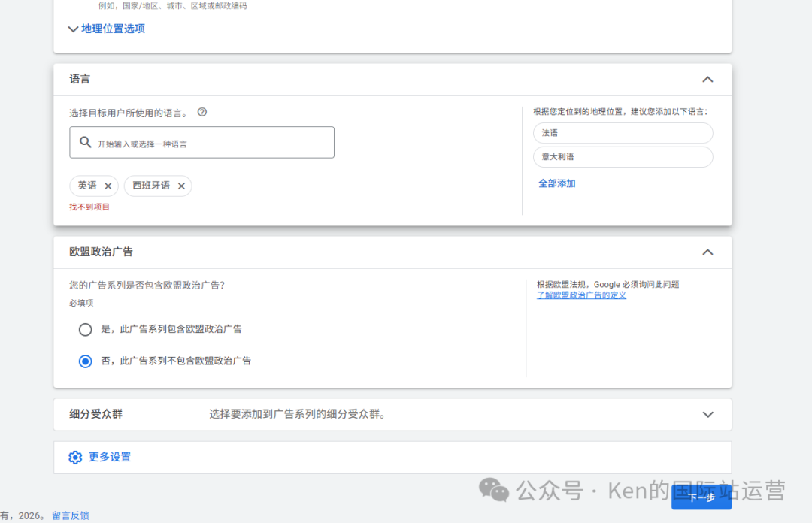Click the 英语 chip label
Screen dimensions: 812x523
[x=87, y=186]
